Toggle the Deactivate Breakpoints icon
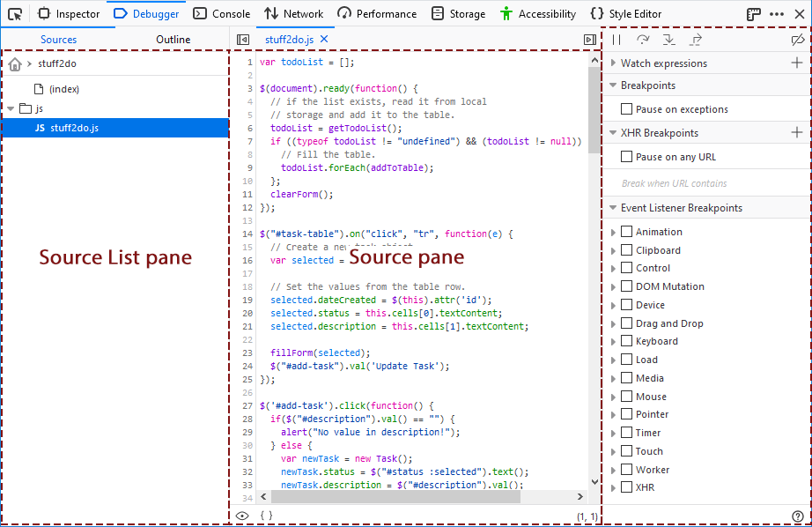Viewport: 812px width, 527px height. 797,39
